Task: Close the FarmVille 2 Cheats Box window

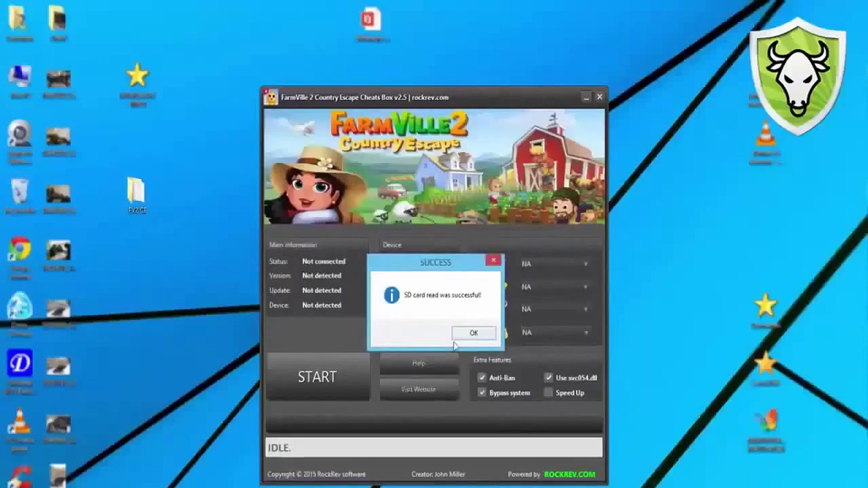Action: [599, 97]
